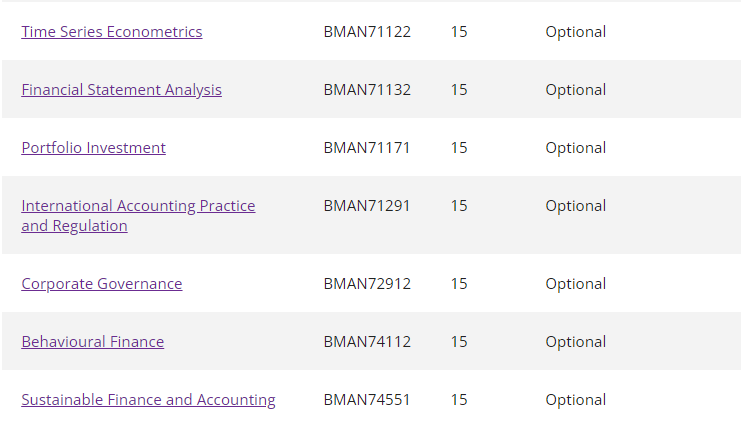Open the Financial Statement Analysis link
This screenshot has height=431, width=743.
pos(121,90)
